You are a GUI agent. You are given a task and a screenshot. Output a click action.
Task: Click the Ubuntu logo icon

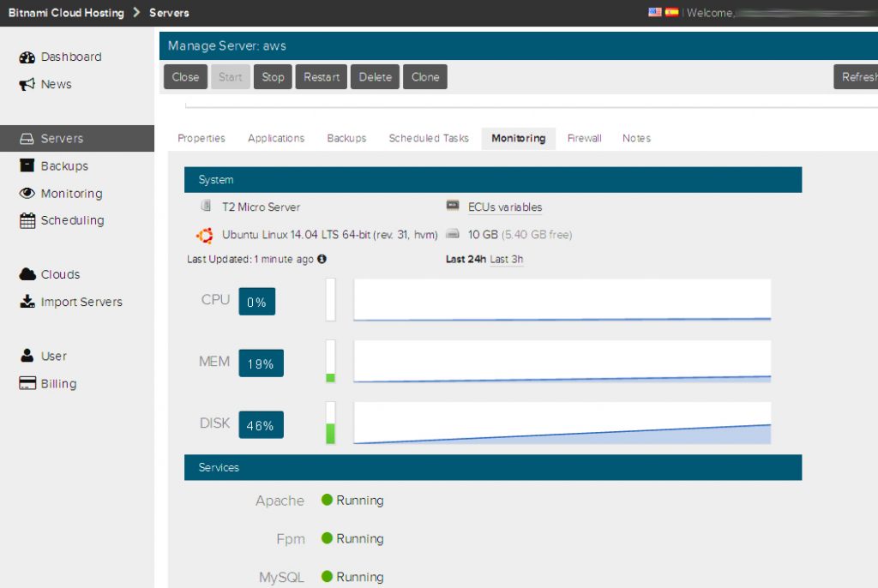(205, 235)
